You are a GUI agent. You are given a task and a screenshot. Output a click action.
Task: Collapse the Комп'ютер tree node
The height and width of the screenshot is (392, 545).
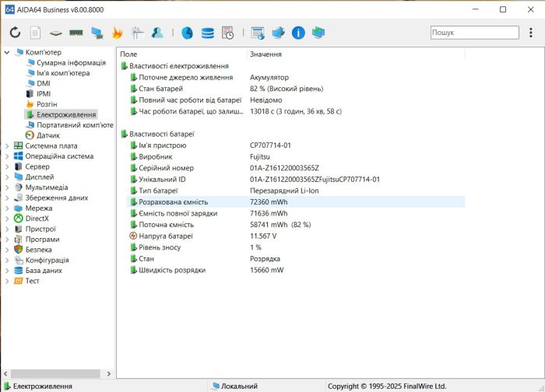point(6,52)
